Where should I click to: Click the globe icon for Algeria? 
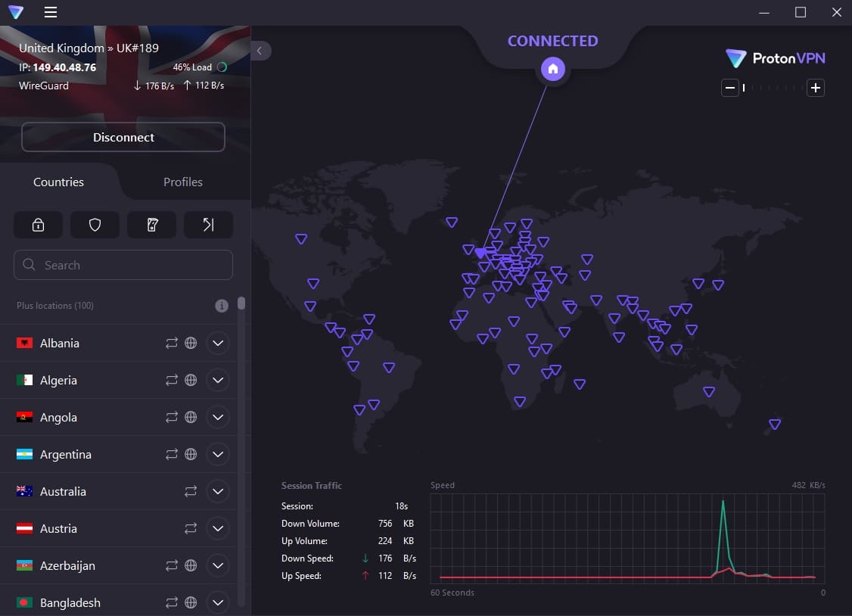[191, 380]
